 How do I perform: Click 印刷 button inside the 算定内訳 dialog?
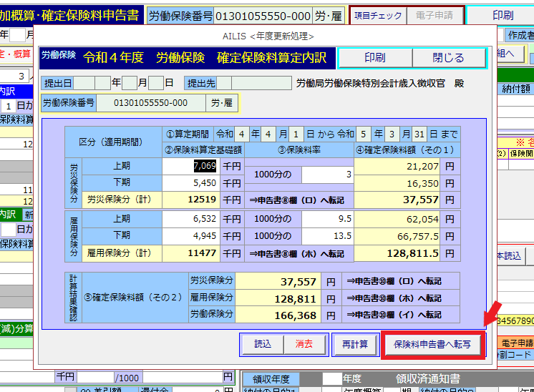[374, 58]
